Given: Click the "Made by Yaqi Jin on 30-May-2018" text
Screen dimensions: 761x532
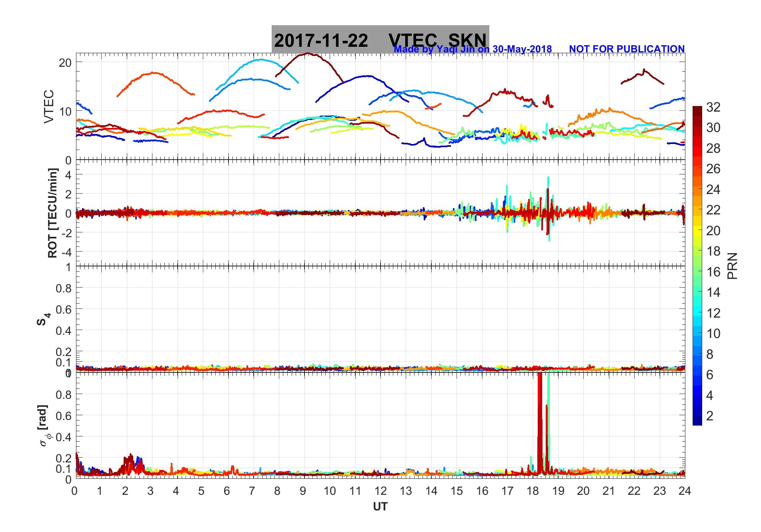Looking at the screenshot, I should 473,49.
